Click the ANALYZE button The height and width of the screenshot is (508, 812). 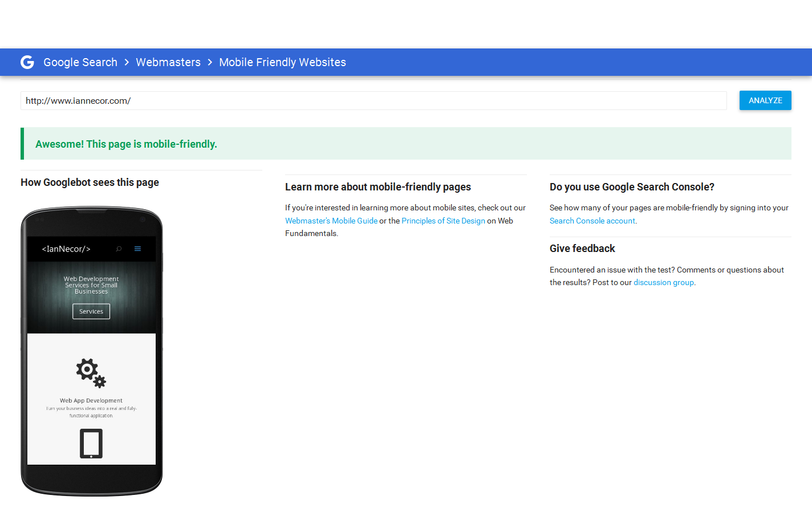(765, 100)
